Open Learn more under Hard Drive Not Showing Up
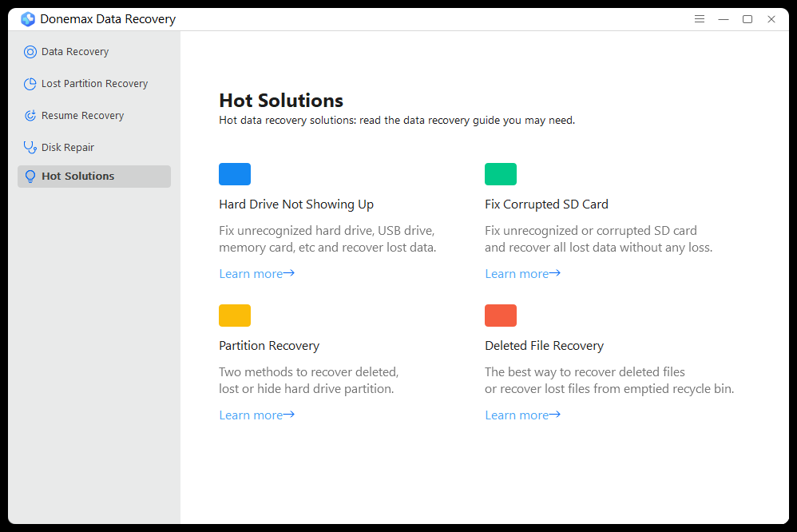 [x=256, y=274]
